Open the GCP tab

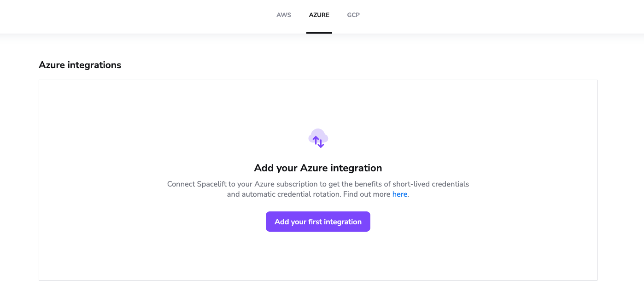(x=353, y=15)
